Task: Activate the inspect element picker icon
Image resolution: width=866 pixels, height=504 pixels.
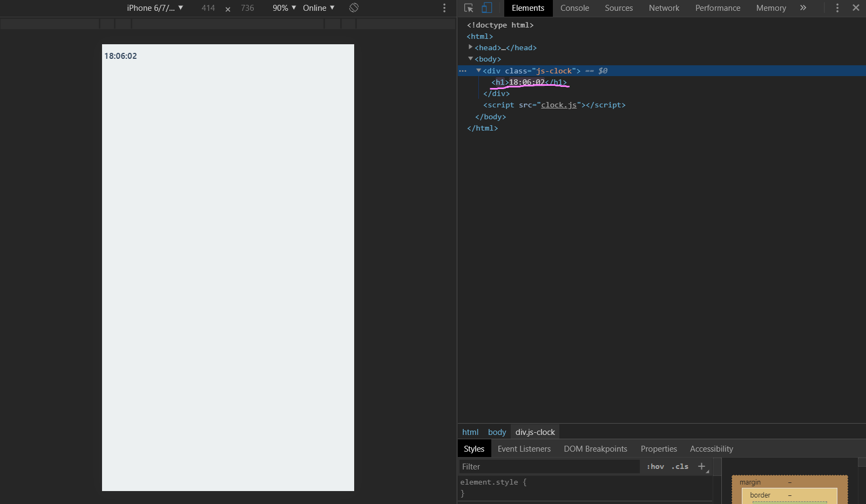Action: tap(469, 8)
